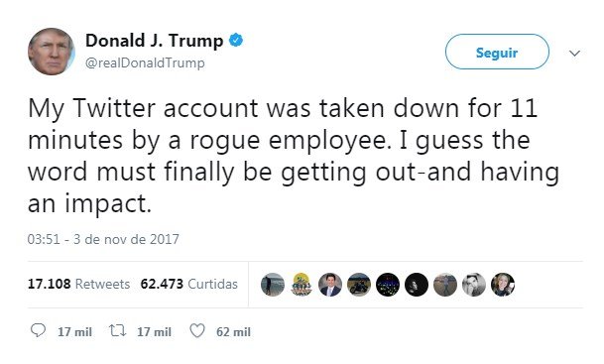The width and height of the screenshot is (604, 364).
Task: Like the tweet with the heart icon
Action: (x=197, y=330)
